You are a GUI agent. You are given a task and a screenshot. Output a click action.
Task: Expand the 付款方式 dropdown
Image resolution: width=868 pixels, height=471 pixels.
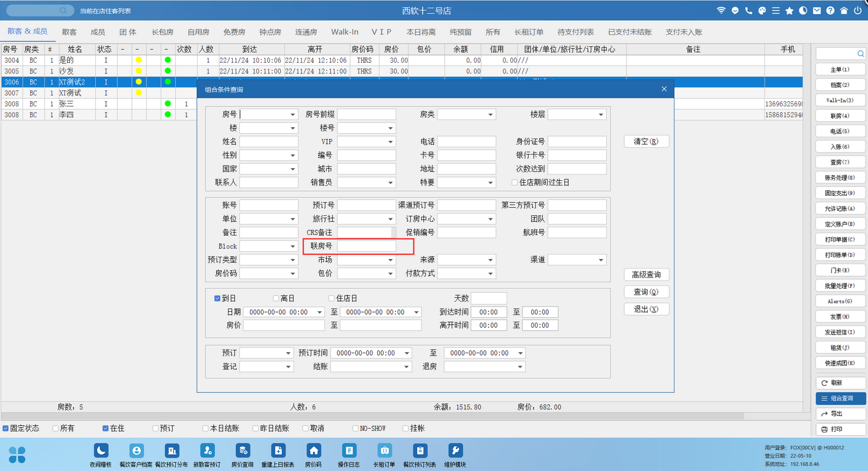491,274
